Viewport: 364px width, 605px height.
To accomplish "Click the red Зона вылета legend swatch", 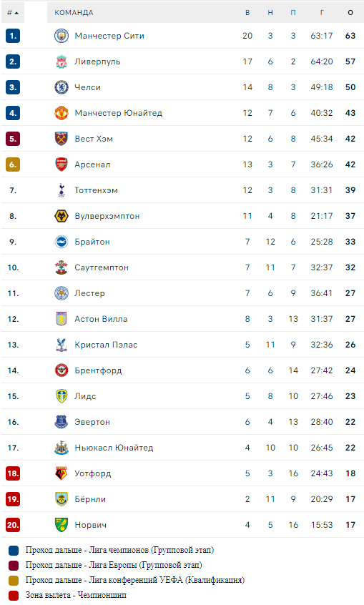I will [x=14, y=596].
